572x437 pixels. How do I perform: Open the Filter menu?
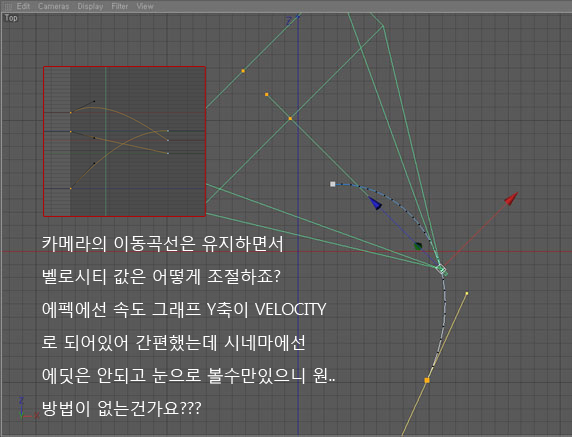pos(120,6)
